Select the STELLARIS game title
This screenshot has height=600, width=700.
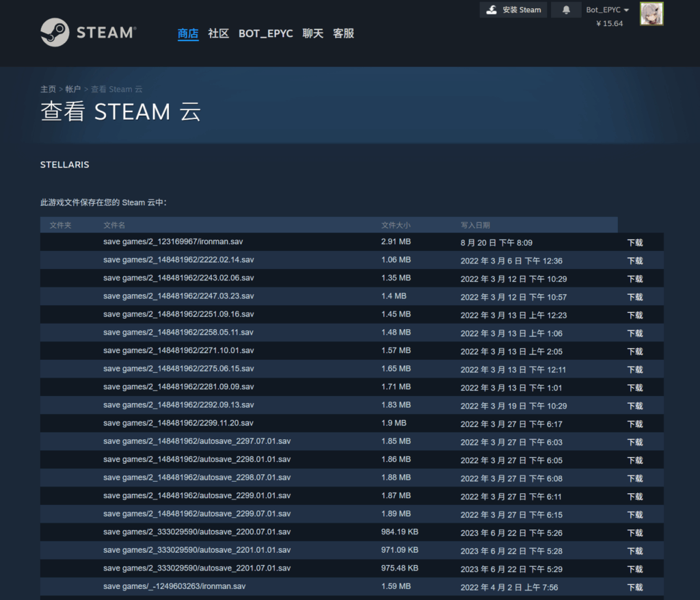click(x=65, y=164)
